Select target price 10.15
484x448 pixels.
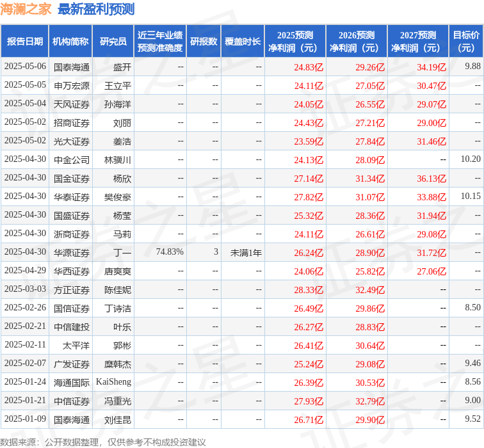(x=471, y=196)
